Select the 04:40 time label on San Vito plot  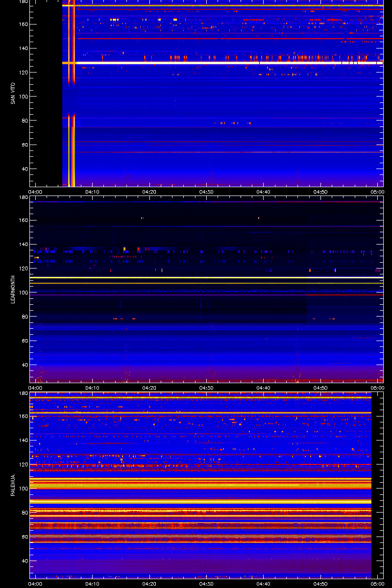tap(263, 192)
